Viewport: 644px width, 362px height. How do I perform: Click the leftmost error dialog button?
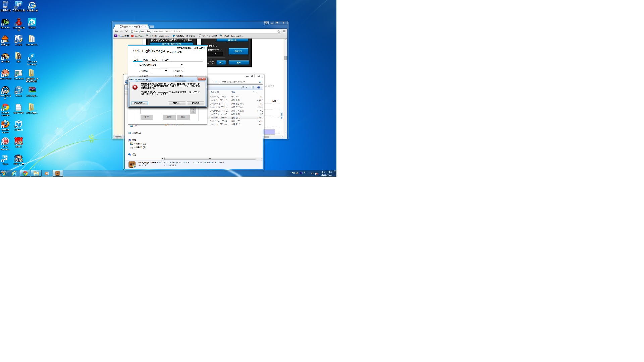click(x=140, y=103)
